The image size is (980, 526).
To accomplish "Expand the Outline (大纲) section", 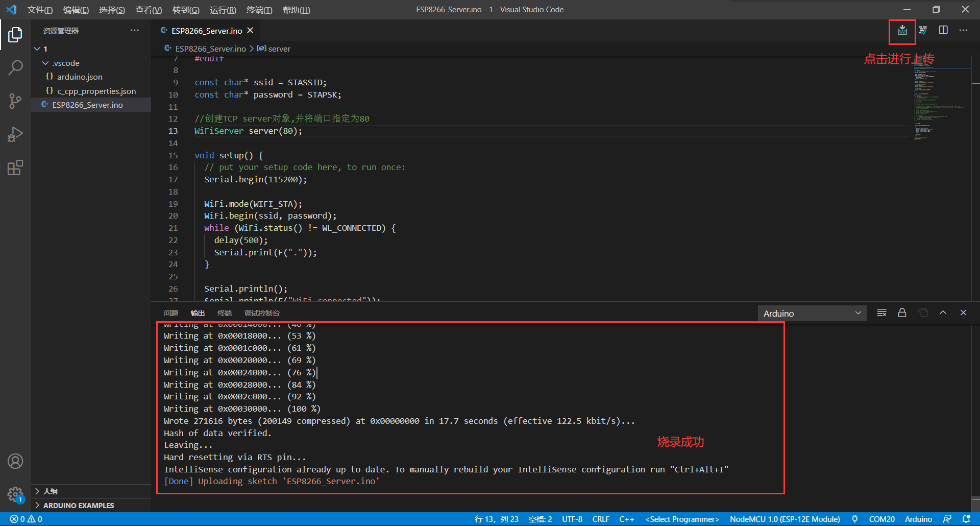I will coord(91,491).
